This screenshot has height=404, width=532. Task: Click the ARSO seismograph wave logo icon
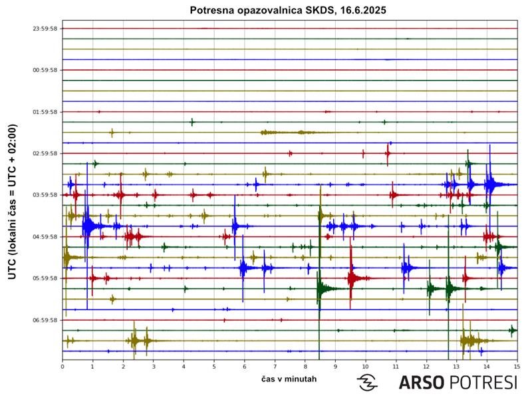click(367, 383)
